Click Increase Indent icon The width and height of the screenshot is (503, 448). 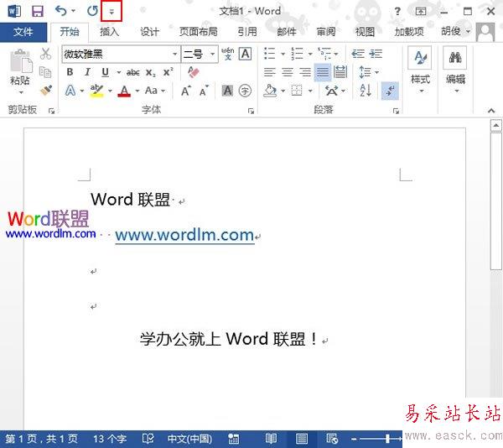376,54
